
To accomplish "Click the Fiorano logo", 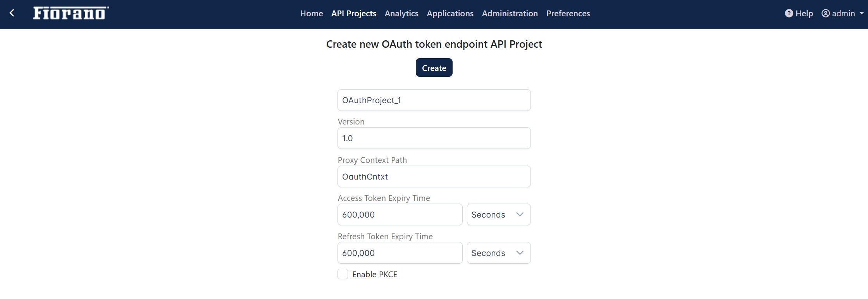I will [x=71, y=13].
